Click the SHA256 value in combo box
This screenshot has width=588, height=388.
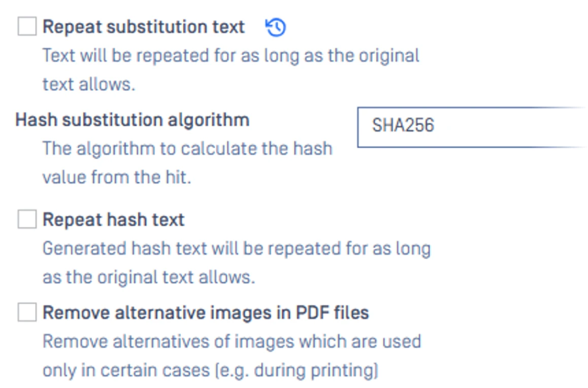click(403, 126)
